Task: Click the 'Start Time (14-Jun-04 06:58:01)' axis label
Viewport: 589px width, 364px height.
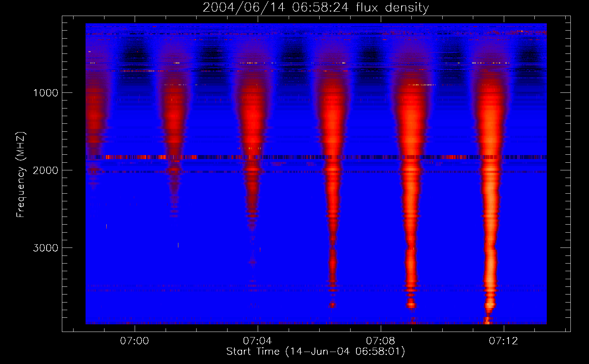Action: (x=316, y=351)
